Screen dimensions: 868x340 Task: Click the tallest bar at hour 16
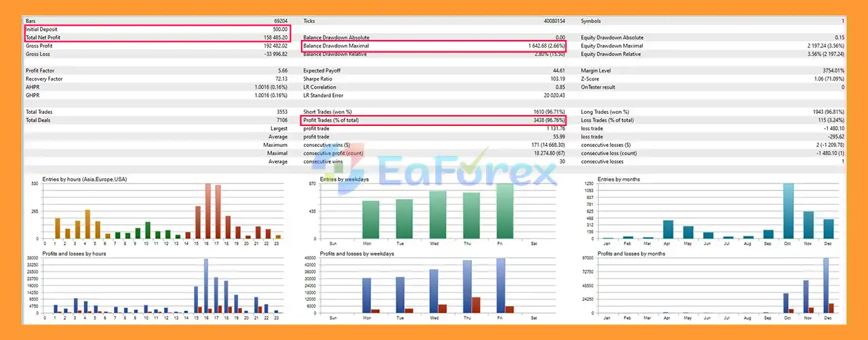click(208, 211)
